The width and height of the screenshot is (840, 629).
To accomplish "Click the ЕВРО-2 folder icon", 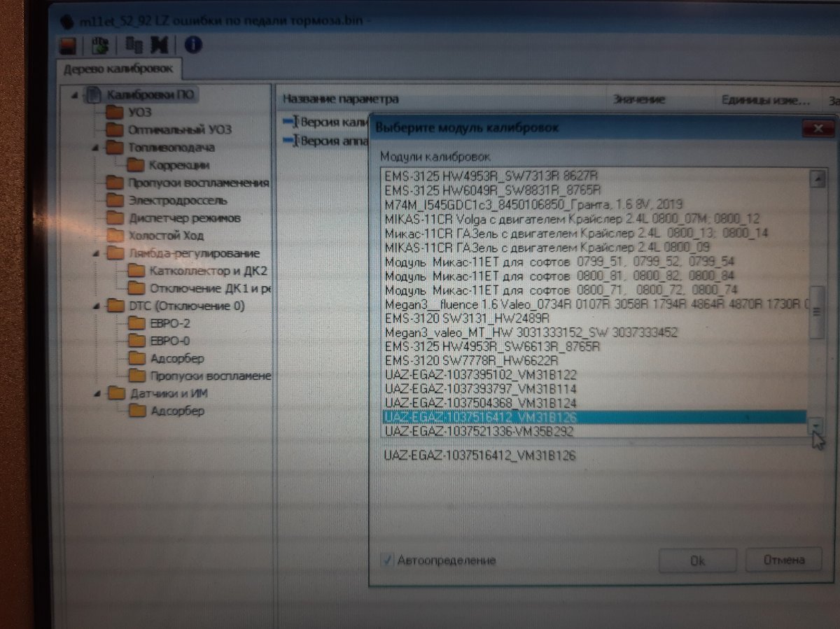I will click(x=137, y=323).
